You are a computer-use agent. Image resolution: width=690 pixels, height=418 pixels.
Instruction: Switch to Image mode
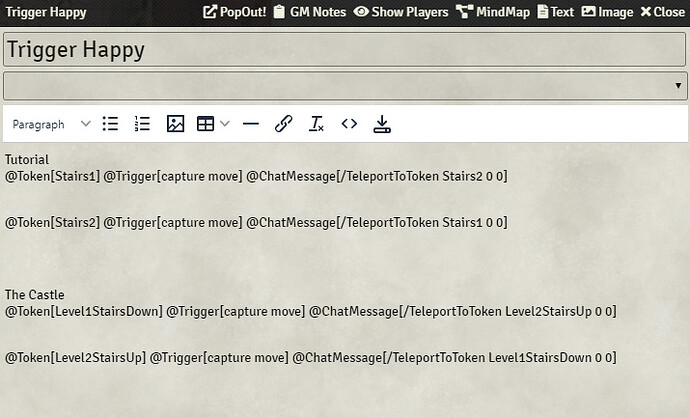click(x=607, y=12)
